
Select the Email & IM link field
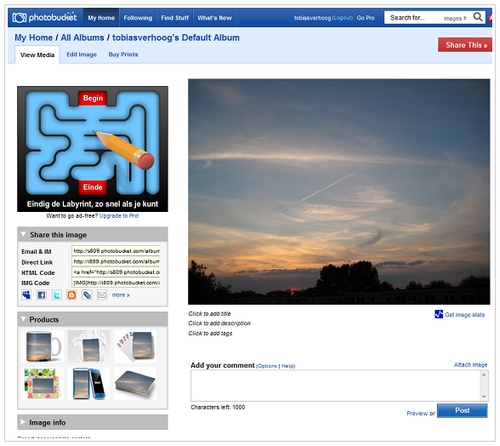(x=116, y=251)
